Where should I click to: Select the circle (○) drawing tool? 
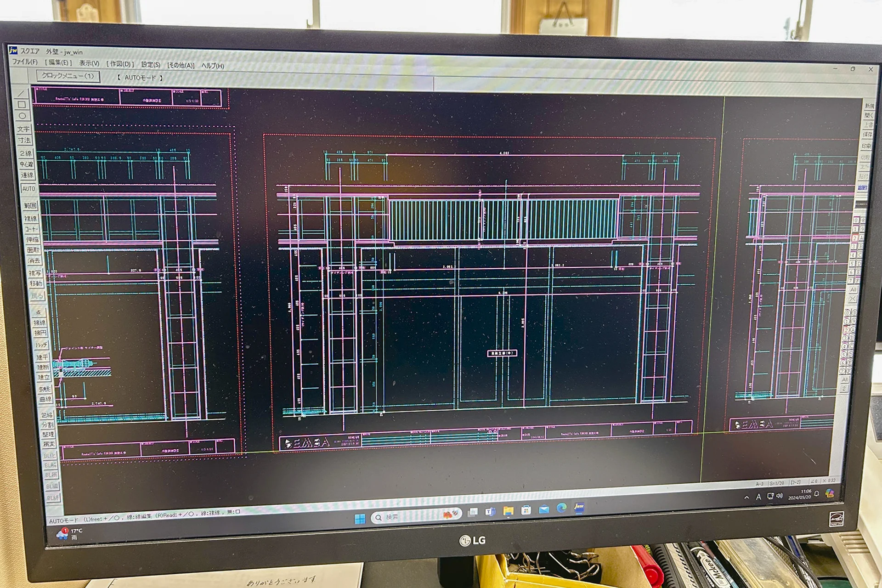(x=22, y=116)
